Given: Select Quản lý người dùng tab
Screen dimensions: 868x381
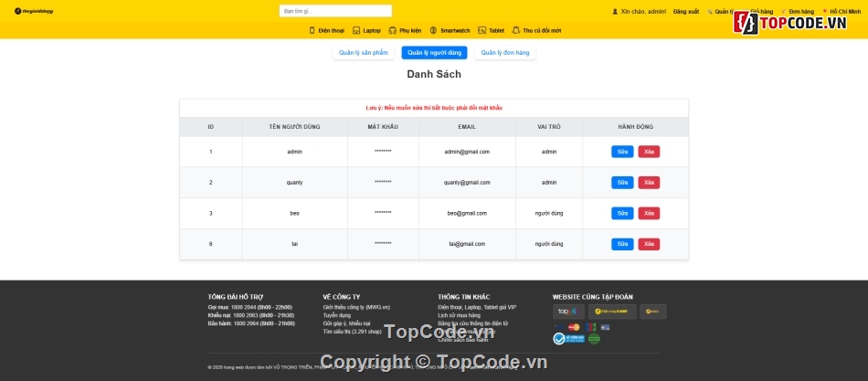Looking at the screenshot, I should (x=435, y=53).
